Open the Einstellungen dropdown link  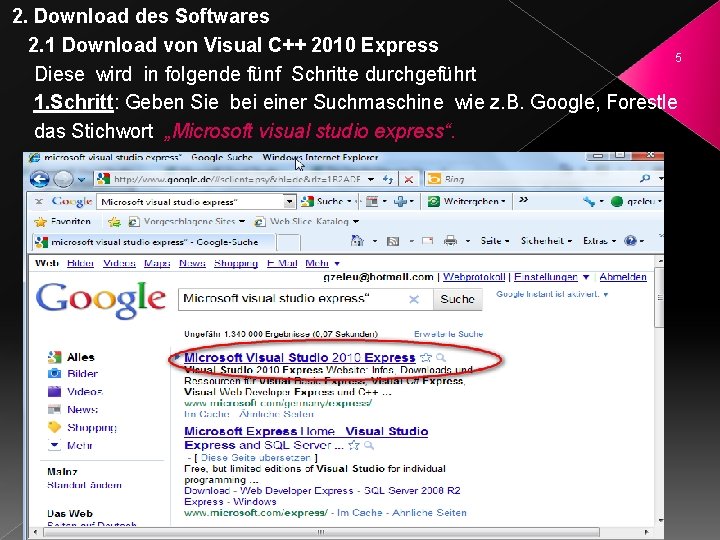pyautogui.click(x=551, y=277)
